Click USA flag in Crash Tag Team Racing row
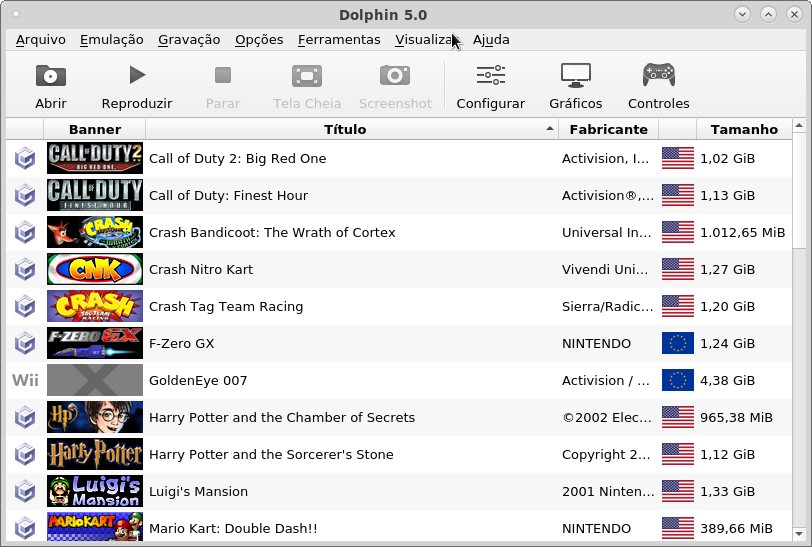The height and width of the screenshot is (547, 812). pyautogui.click(x=678, y=306)
